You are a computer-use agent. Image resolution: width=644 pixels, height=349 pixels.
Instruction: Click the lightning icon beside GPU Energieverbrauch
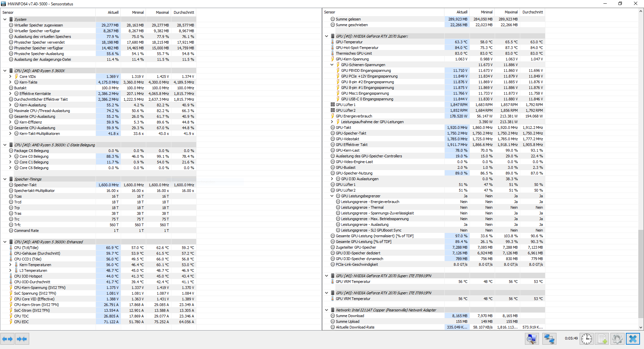[333, 116]
